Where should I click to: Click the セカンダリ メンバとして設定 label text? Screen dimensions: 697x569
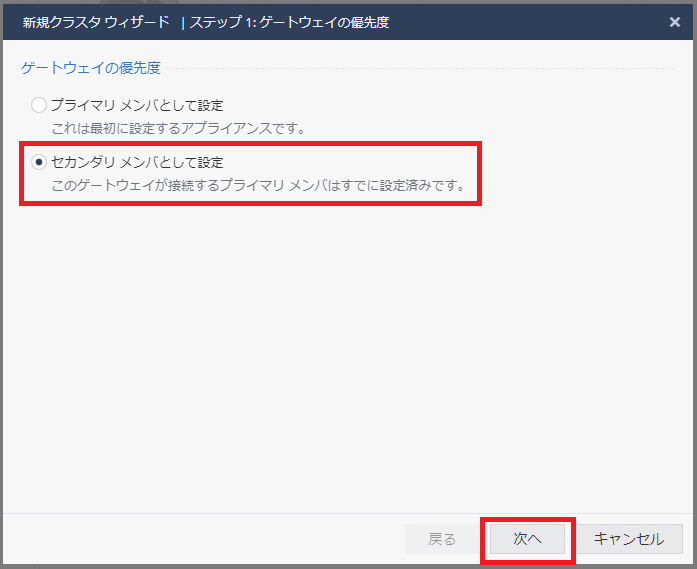[137, 162]
